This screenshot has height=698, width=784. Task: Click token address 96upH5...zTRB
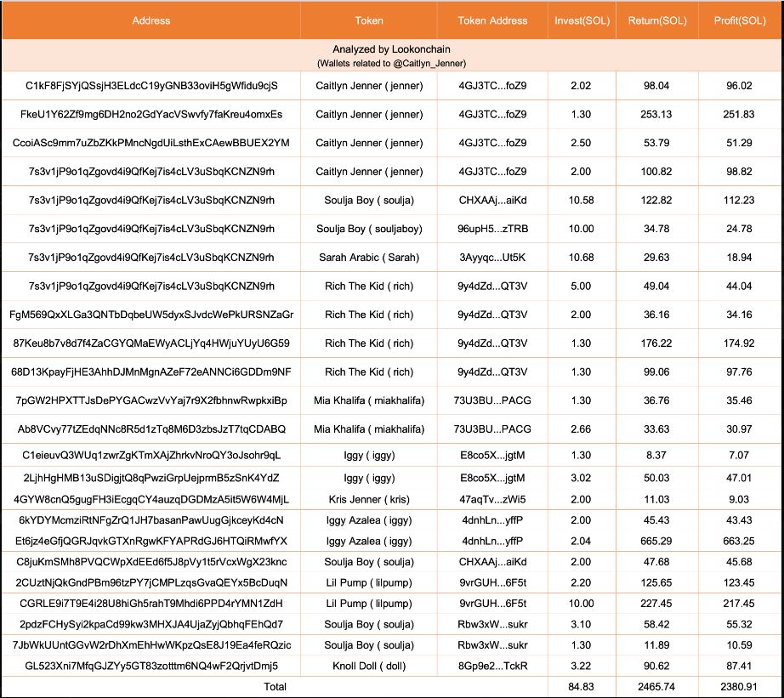tap(492, 229)
